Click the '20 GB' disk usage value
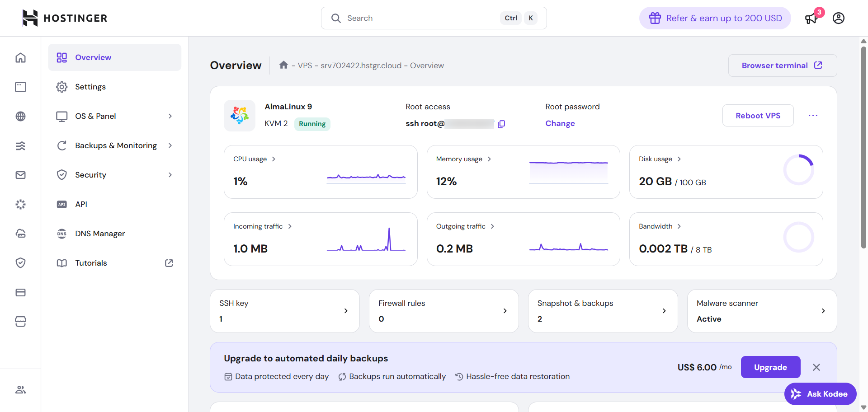 coord(655,182)
